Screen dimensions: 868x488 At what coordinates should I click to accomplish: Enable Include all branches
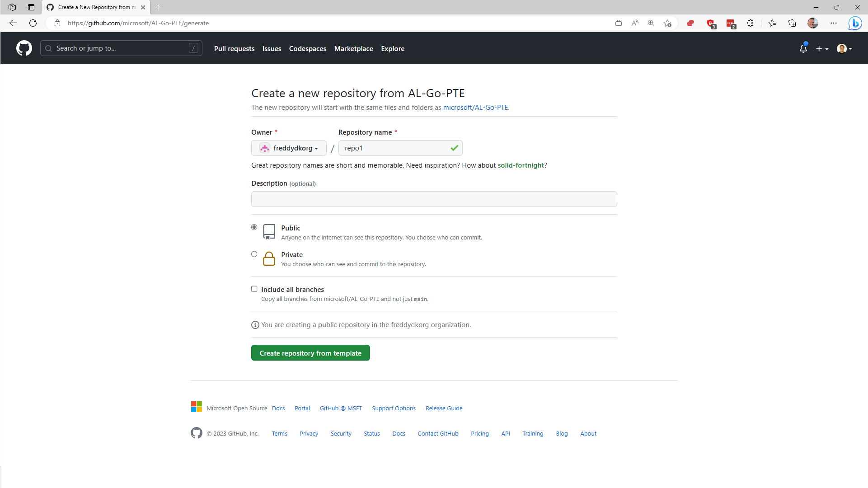(254, 289)
